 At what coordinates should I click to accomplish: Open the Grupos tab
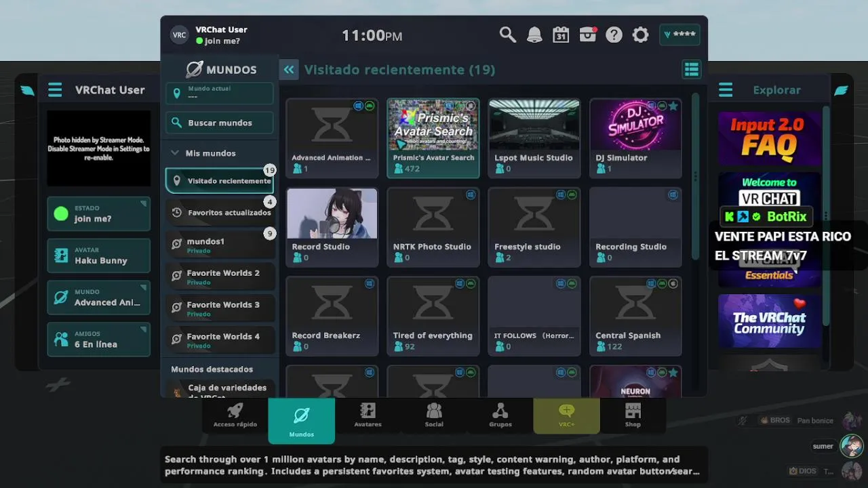tap(500, 415)
